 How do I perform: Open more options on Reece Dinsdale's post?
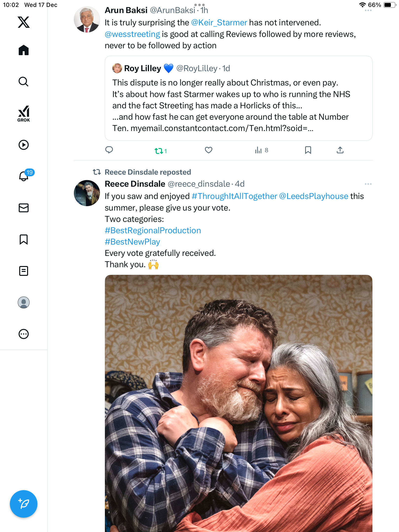(x=368, y=184)
